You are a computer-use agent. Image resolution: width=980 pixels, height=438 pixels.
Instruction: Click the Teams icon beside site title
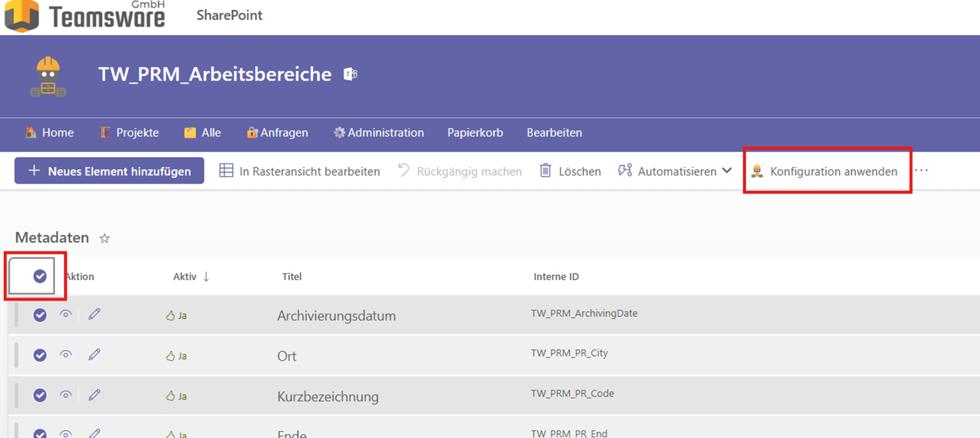(x=350, y=75)
